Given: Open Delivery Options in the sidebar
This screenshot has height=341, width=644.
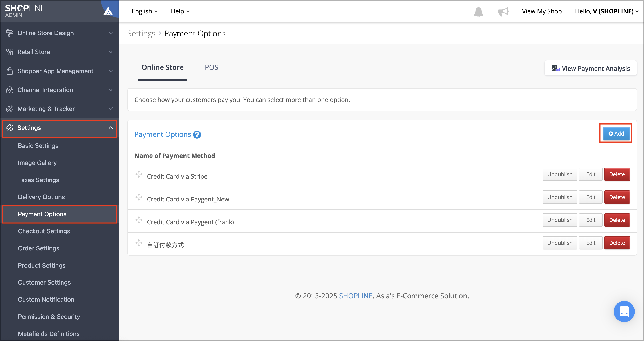Looking at the screenshot, I should coord(41,197).
